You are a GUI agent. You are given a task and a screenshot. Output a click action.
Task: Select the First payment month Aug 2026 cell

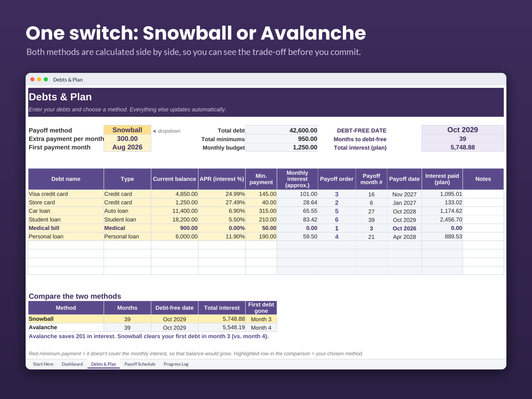click(x=127, y=147)
